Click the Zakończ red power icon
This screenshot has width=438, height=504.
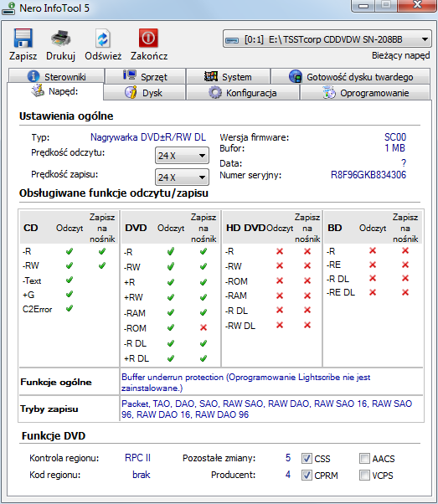pyautogui.click(x=148, y=38)
